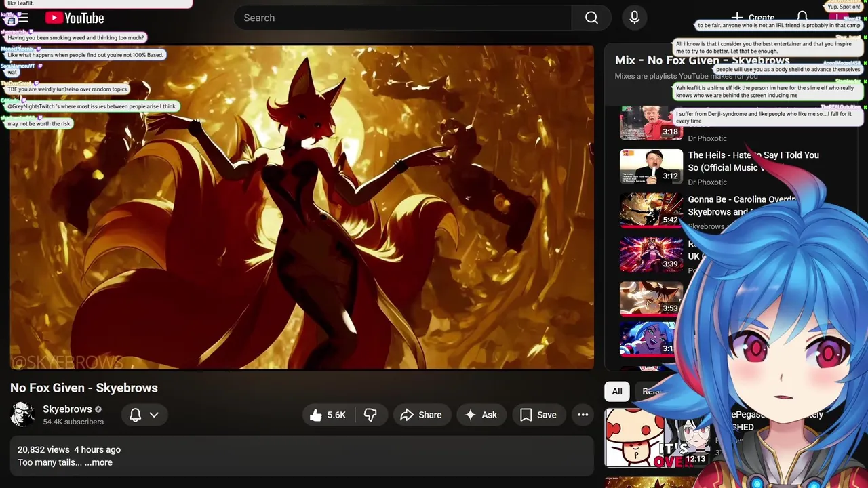Image resolution: width=868 pixels, height=488 pixels.
Task: Open the Gonna Be - Carolina Overdrive title
Action: click(x=743, y=205)
